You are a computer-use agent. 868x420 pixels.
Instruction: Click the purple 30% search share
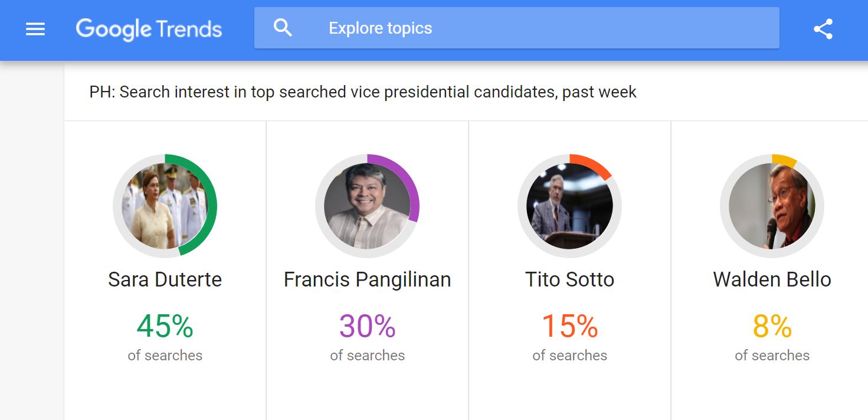(x=367, y=326)
